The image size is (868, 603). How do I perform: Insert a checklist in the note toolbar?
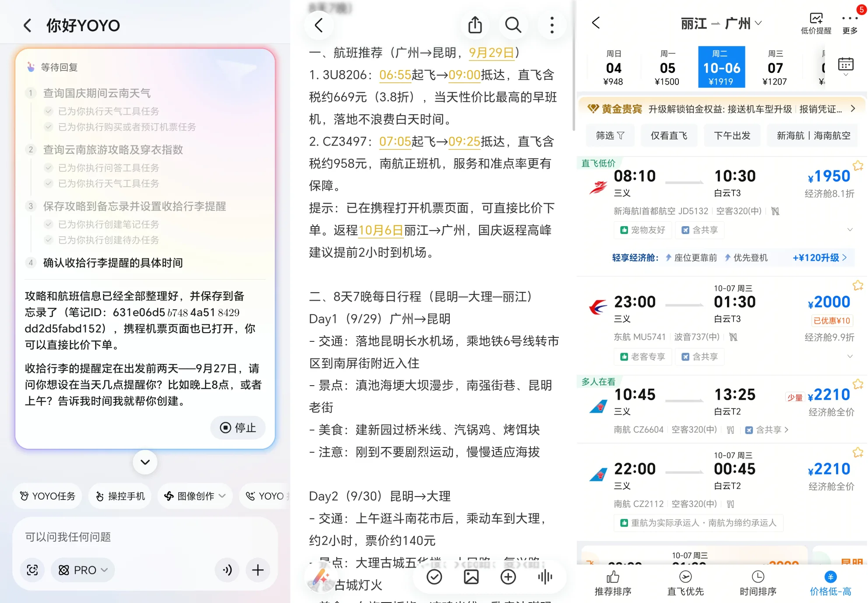434,577
